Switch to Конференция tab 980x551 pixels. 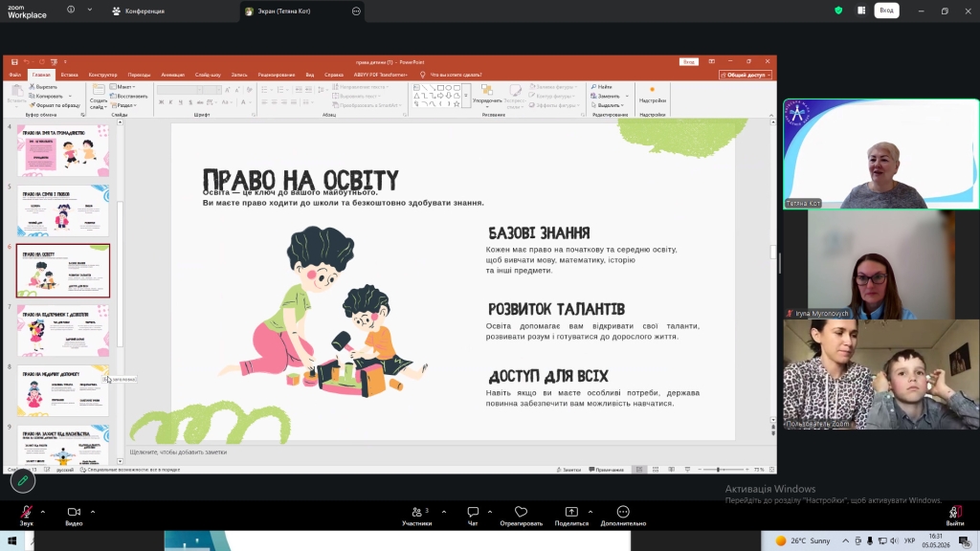[x=139, y=11]
